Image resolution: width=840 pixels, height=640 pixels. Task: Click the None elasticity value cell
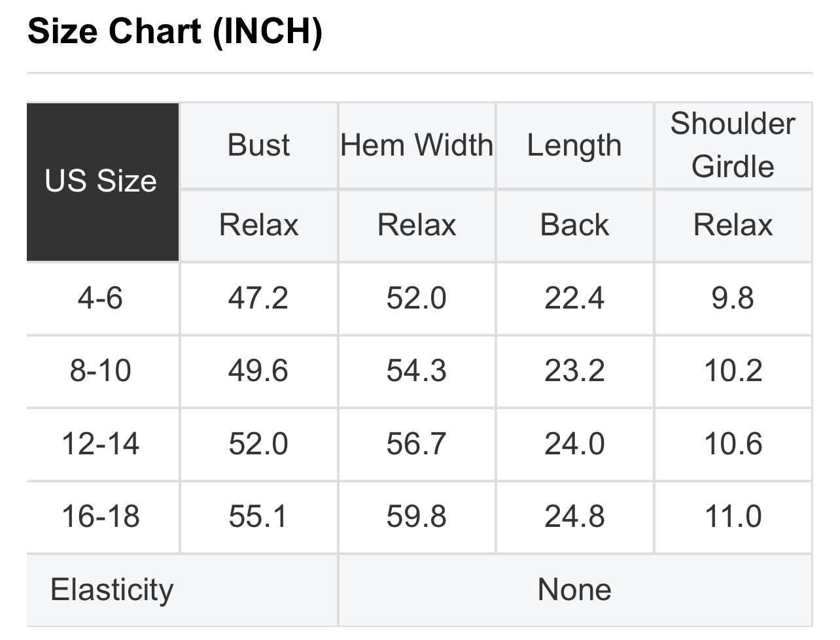click(574, 590)
